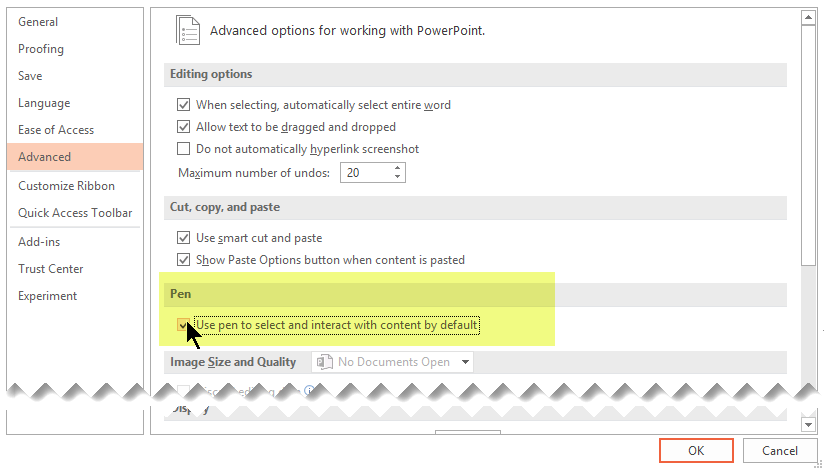The height and width of the screenshot is (470, 824).
Task: Click the PowerPoint document icon in Image Size dropdown
Action: pyautogui.click(x=325, y=362)
